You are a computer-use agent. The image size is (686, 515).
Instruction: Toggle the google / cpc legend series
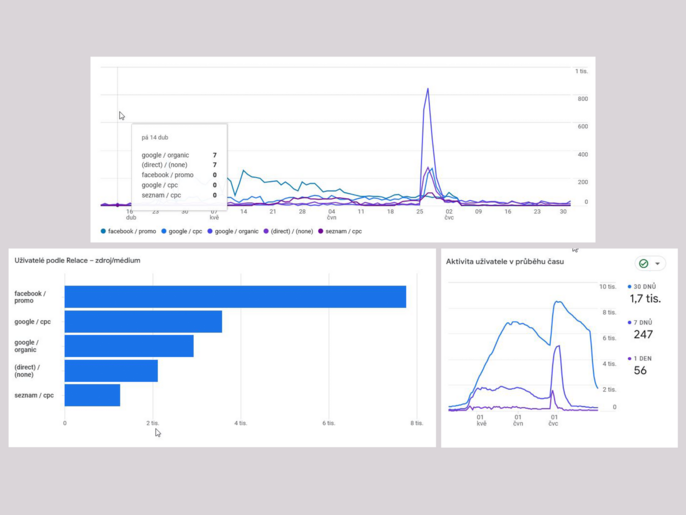185,231
